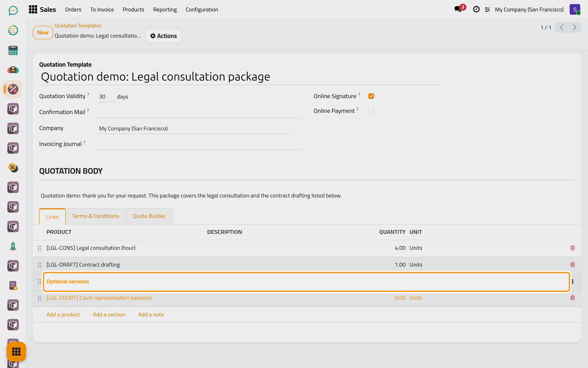Edit the Quotation Validity days field

[x=107, y=97]
